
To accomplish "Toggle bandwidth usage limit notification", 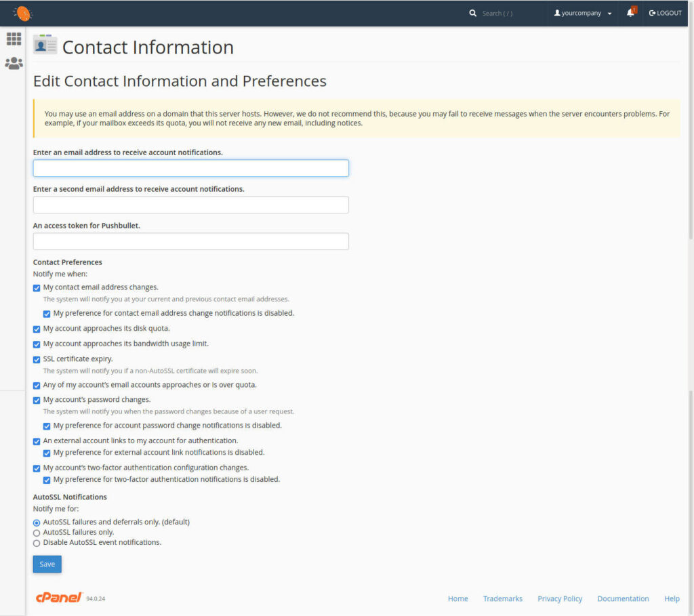I will coord(37,344).
